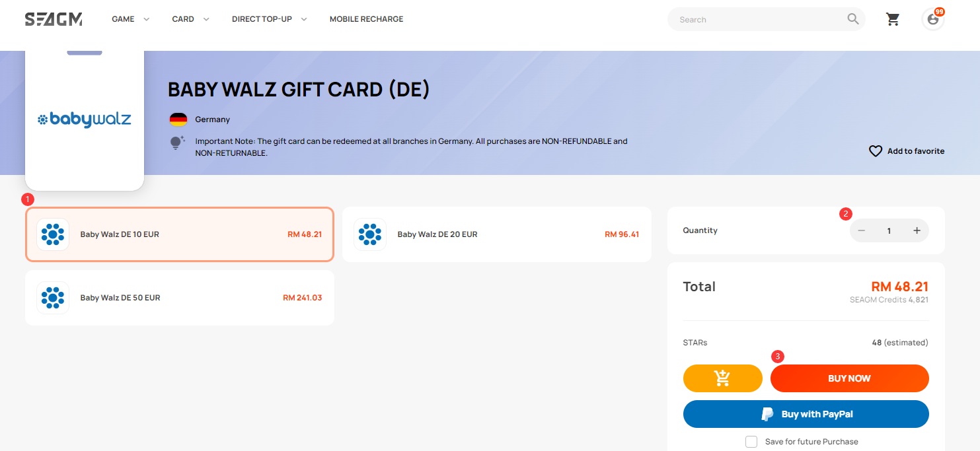Click the BUY NOW button
The height and width of the screenshot is (451, 980).
point(849,378)
